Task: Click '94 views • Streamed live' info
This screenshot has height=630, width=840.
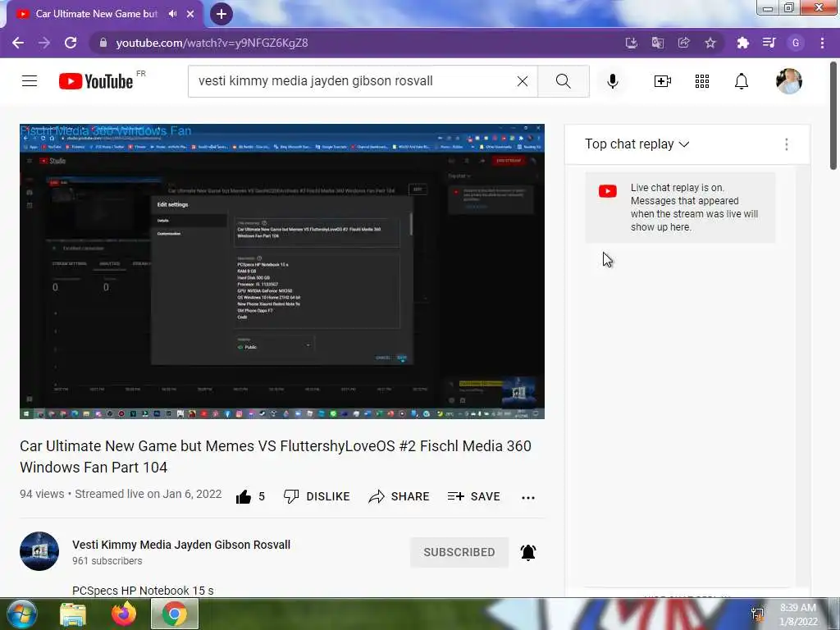Action: coord(121,494)
